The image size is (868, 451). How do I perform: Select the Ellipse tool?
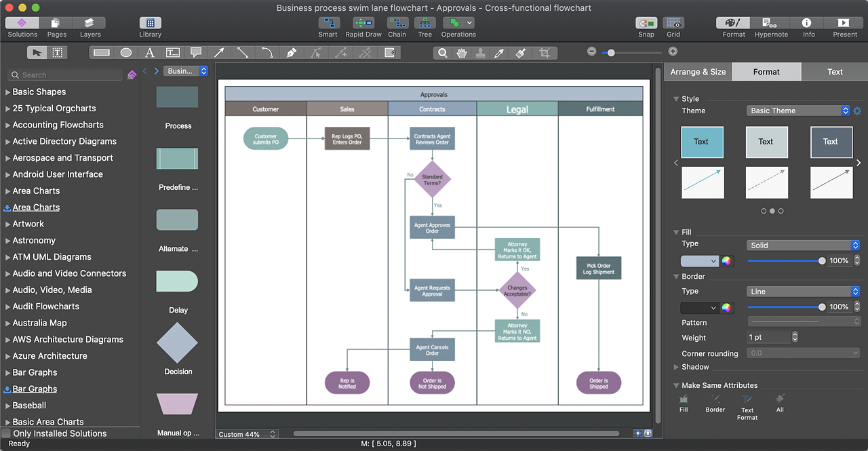pyautogui.click(x=125, y=52)
